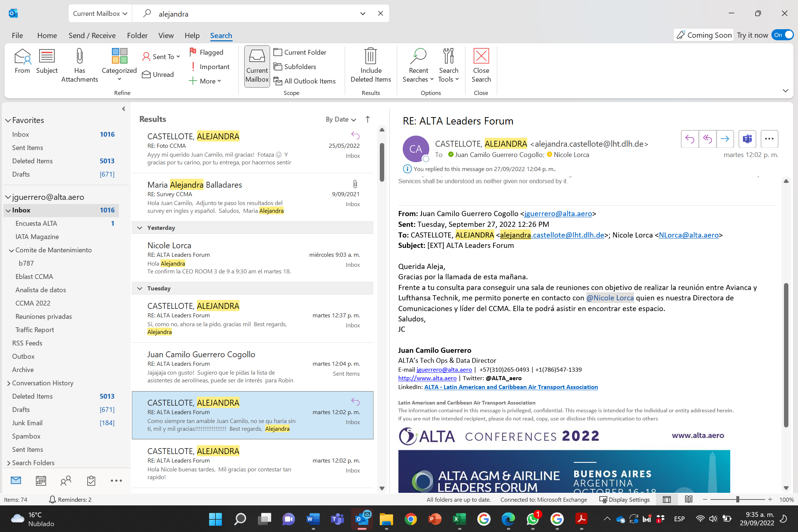Screen dimensions: 798x532
Task: Switch to the People view icon
Action: pyautogui.click(x=66, y=481)
